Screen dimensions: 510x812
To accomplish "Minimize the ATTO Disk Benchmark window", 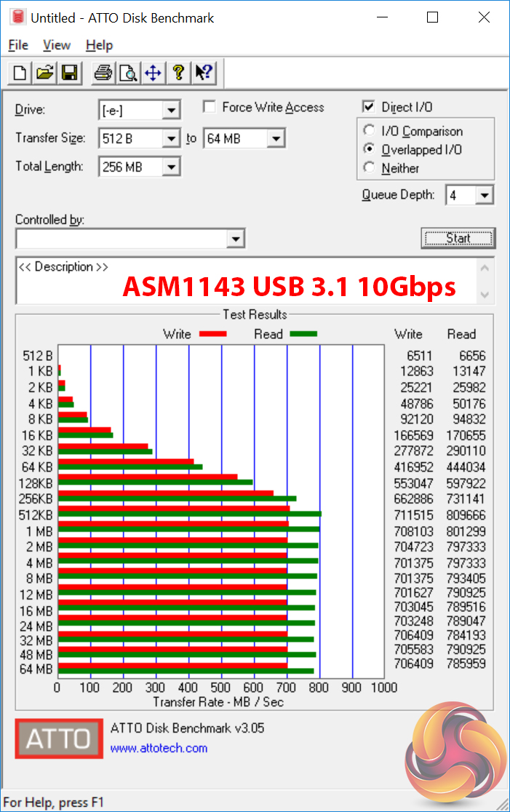I will pyautogui.click(x=382, y=17).
